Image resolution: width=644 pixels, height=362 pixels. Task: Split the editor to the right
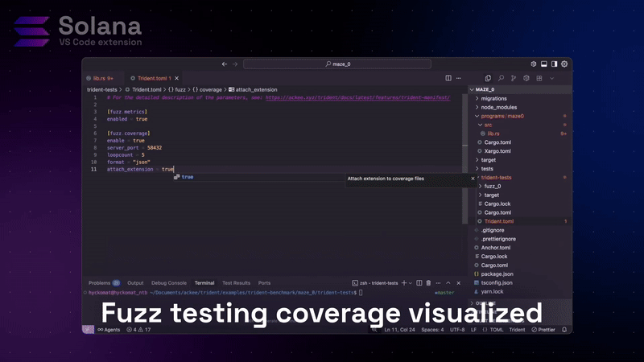pos(448,78)
